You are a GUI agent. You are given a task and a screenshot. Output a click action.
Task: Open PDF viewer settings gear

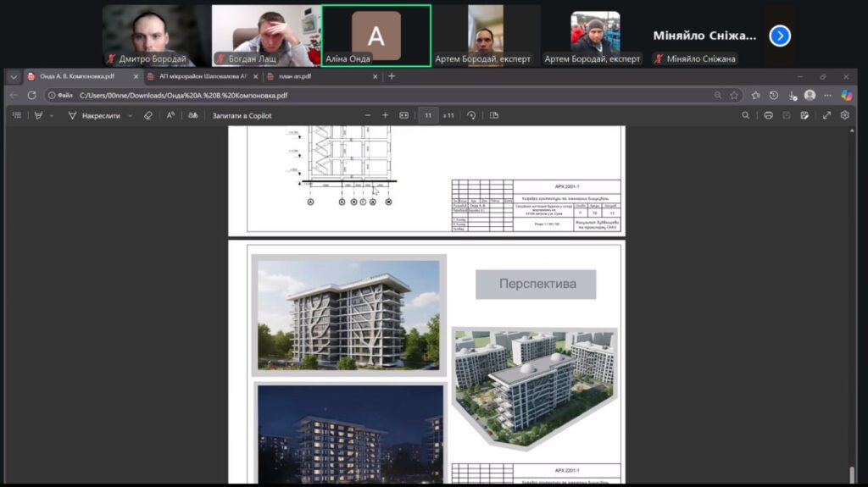845,115
